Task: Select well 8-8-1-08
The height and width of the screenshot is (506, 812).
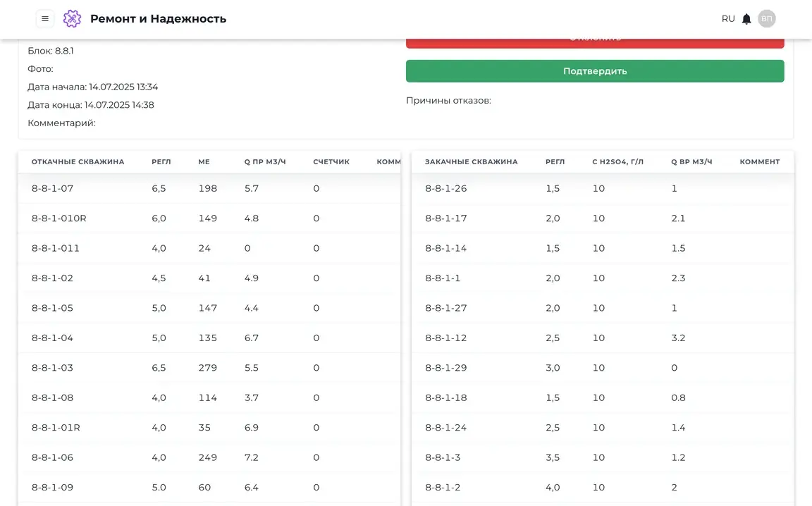Action: point(209,397)
